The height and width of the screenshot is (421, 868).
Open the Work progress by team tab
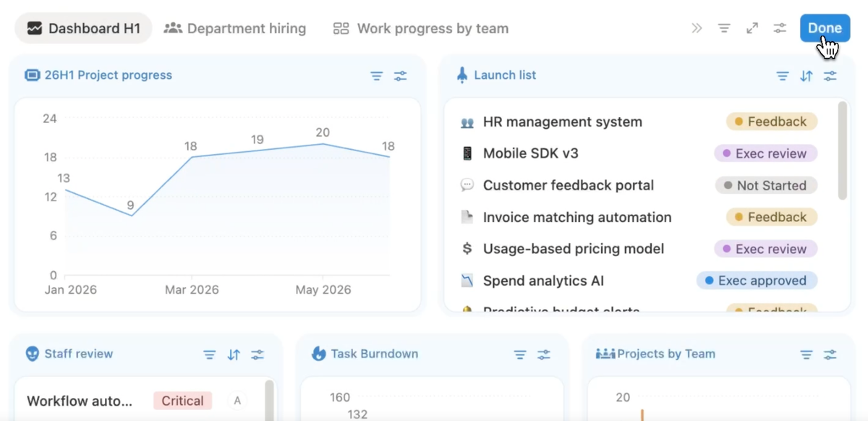(420, 28)
